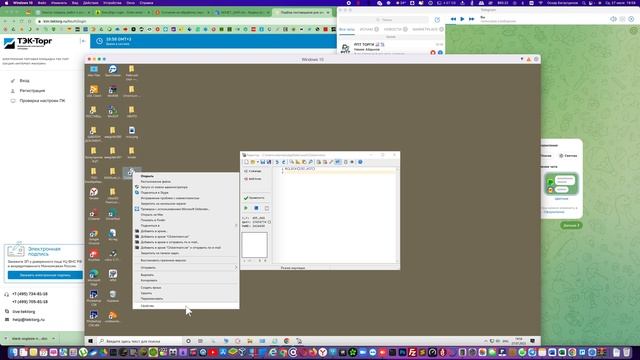Viewport: 640px width, 360px height.
Task: Switch to Все чаты tab in Telegram
Action: pyautogui.click(x=347, y=29)
